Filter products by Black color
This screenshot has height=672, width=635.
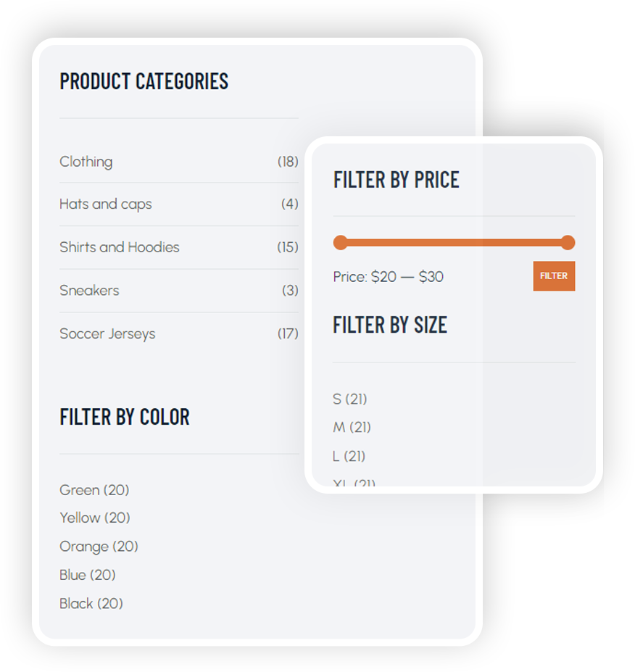pyautogui.click(x=91, y=603)
